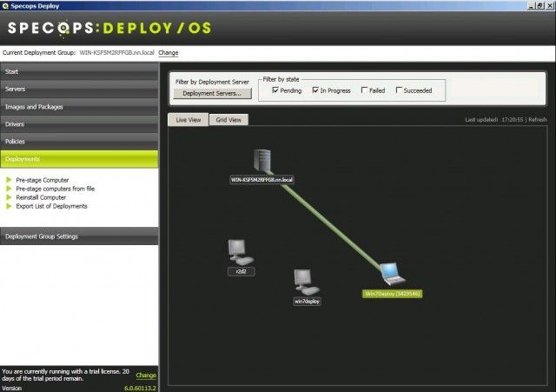
Task: Select the r2d2 desktop computer icon
Action: (x=241, y=252)
